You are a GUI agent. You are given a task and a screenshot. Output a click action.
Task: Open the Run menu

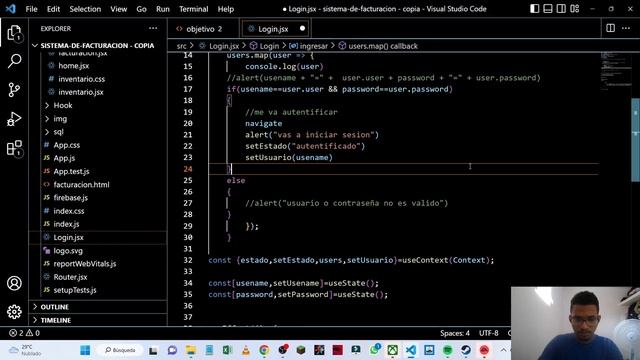point(163,9)
